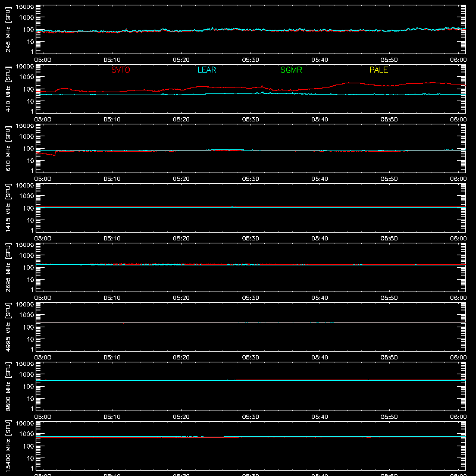Select the 610 MHz [SFU] axis title
The height and width of the screenshot is (476, 476).
(x=8, y=149)
